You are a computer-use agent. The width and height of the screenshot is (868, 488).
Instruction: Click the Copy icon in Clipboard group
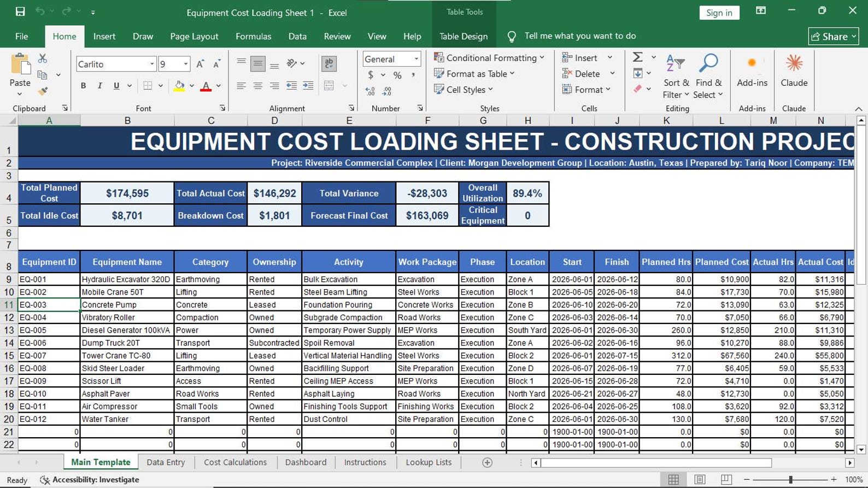(x=42, y=75)
